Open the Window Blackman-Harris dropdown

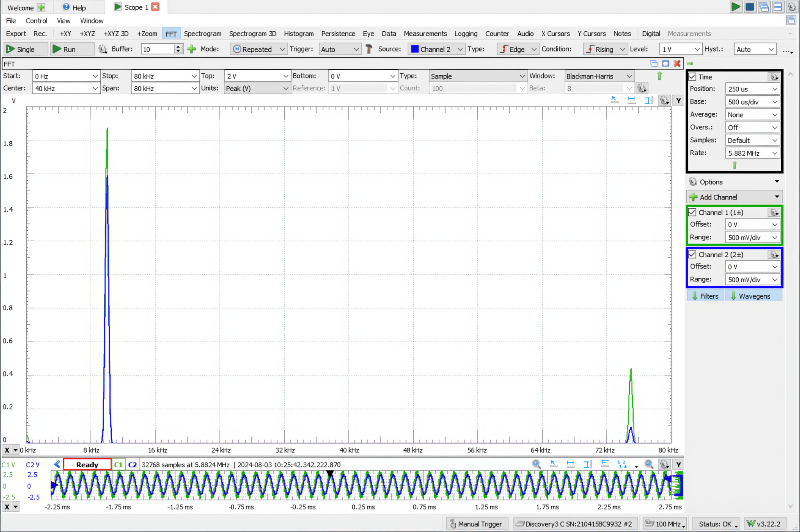pos(599,76)
